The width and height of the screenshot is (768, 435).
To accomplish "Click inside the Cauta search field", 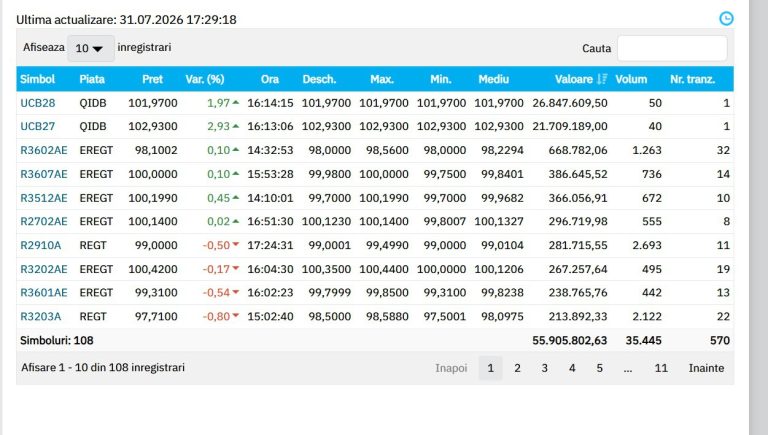I will [x=672, y=48].
